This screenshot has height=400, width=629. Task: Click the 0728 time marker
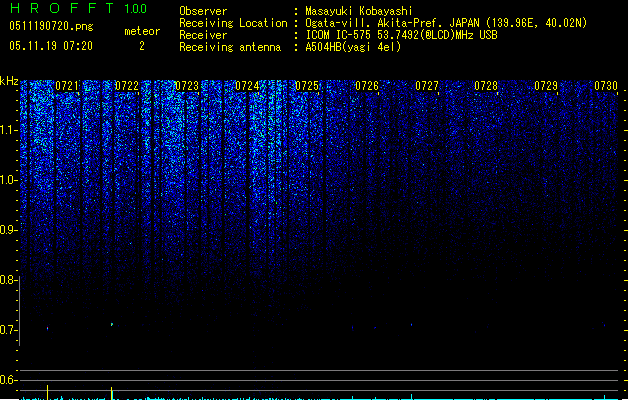(x=486, y=86)
